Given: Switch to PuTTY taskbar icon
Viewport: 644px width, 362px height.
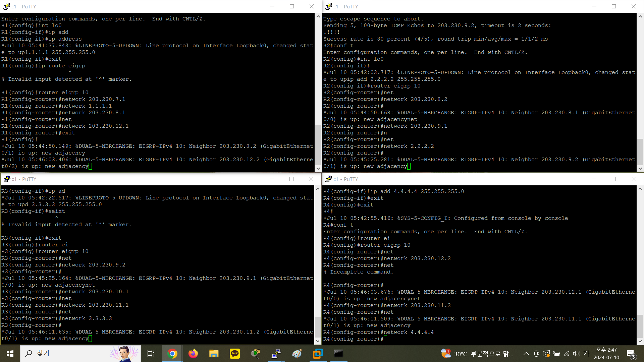Looking at the screenshot, I should pos(276,354).
